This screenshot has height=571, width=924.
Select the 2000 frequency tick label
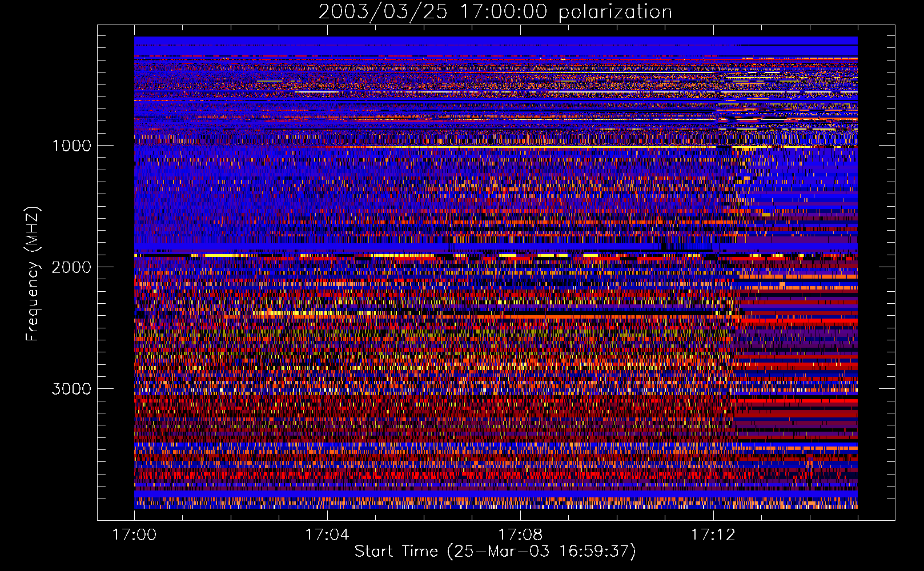(71, 267)
